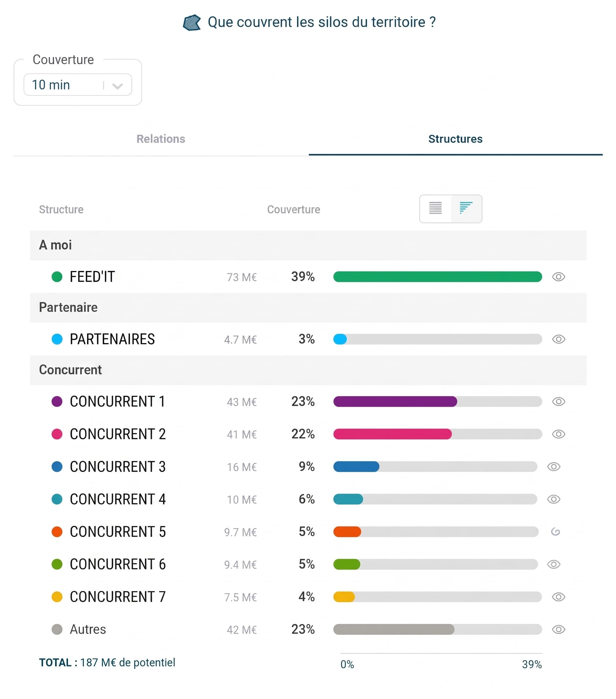The width and height of the screenshot is (616, 699).
Task: Toggle the eye icon for CONCURRENT 7
Action: 558,597
